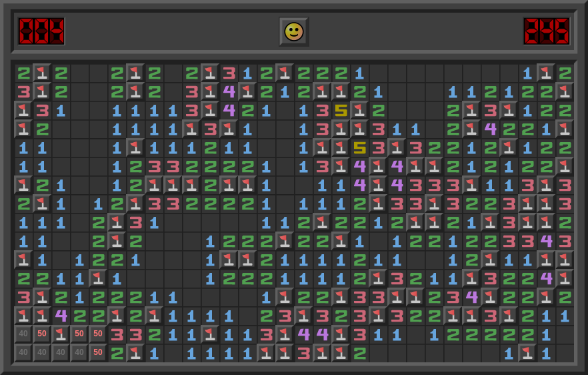Click the red mine counter display
This screenshot has height=375, width=588.
pos(41,31)
